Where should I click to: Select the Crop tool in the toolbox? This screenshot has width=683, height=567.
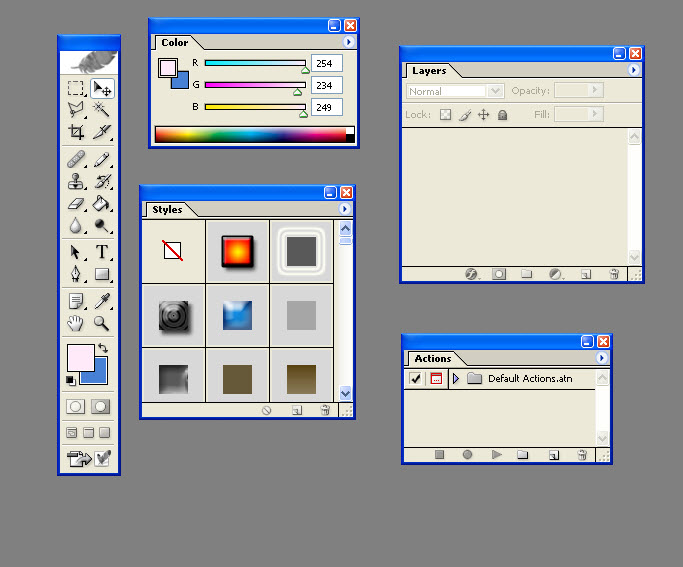(x=76, y=131)
